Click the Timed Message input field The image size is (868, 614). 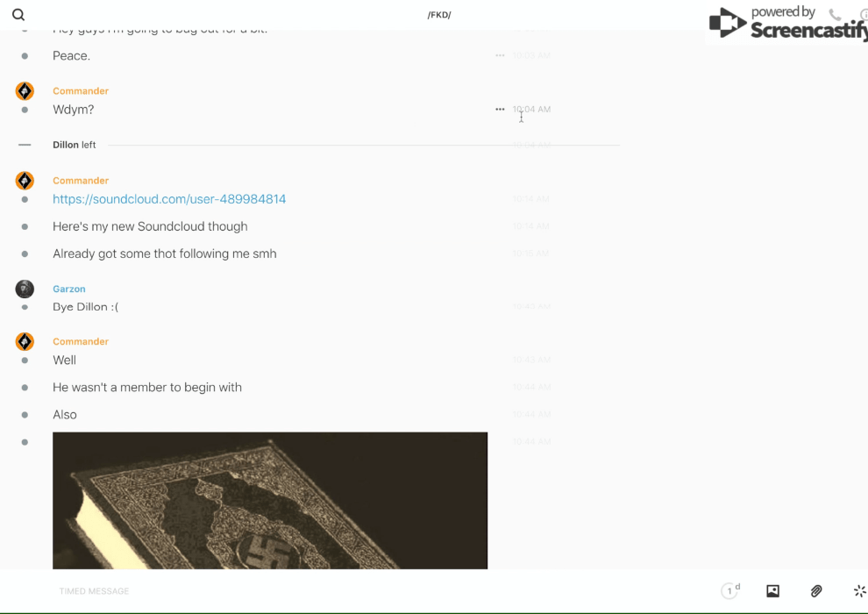tap(351, 591)
